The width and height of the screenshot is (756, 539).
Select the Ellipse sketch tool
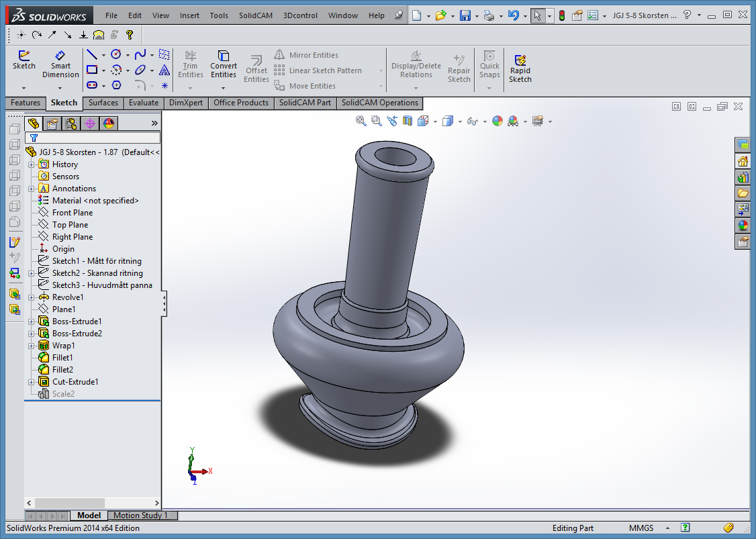click(140, 70)
